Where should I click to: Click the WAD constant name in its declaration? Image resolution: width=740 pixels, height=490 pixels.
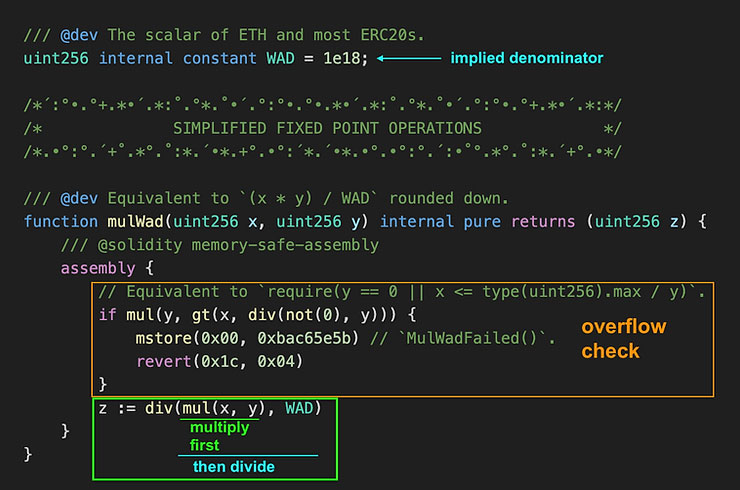(x=280, y=58)
